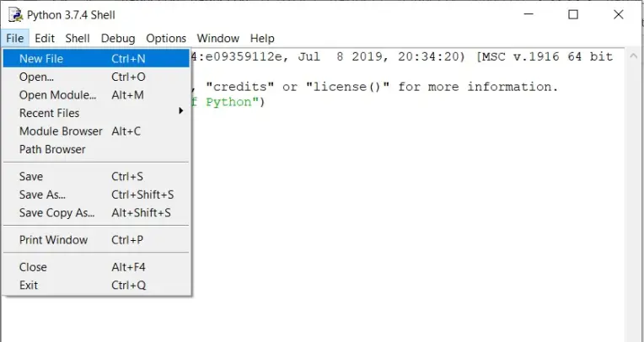
Task: Choose New File from the File menu
Action: coord(96,59)
